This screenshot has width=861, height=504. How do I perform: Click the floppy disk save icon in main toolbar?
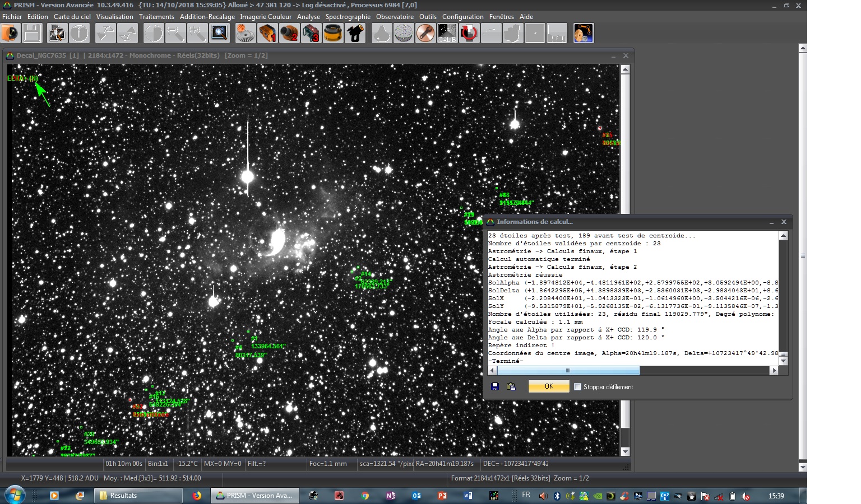click(32, 33)
